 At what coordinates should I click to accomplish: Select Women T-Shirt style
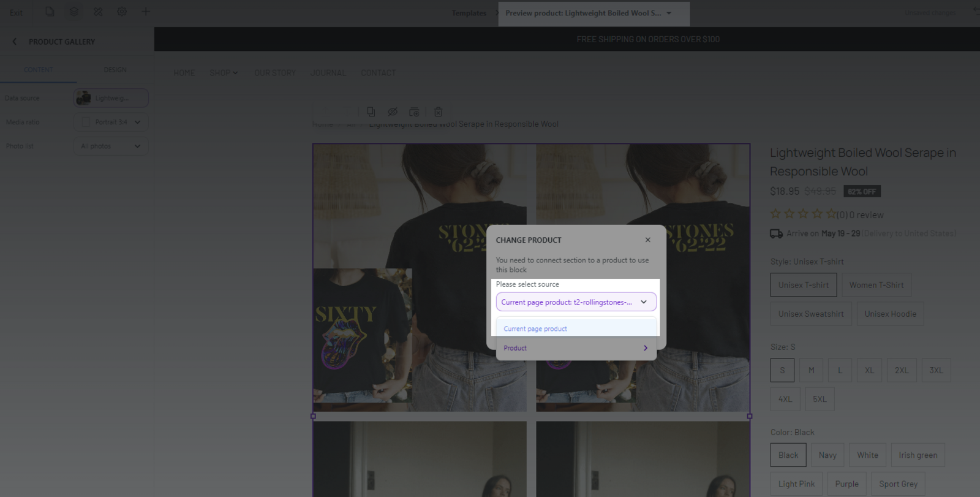(x=876, y=285)
